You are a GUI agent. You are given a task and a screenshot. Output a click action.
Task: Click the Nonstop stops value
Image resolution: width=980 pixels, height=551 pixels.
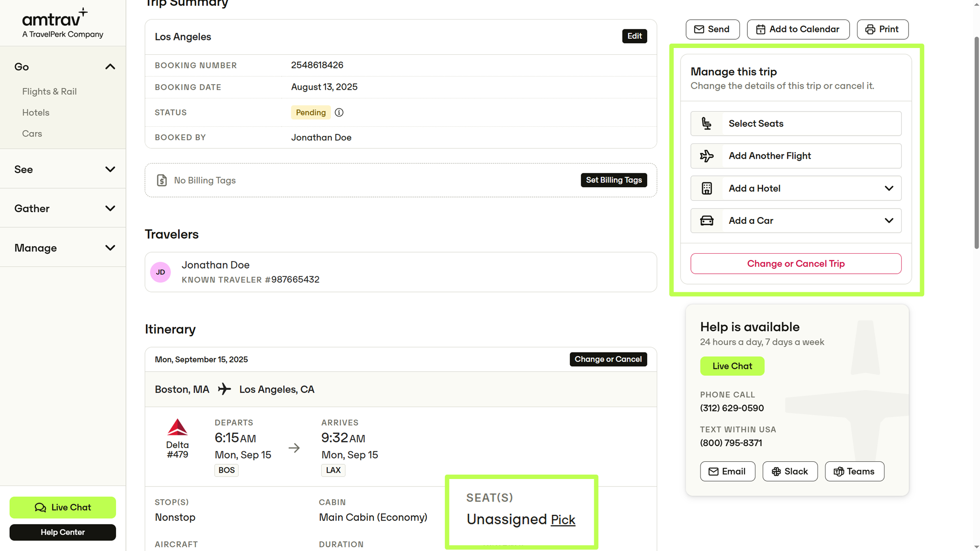(175, 517)
